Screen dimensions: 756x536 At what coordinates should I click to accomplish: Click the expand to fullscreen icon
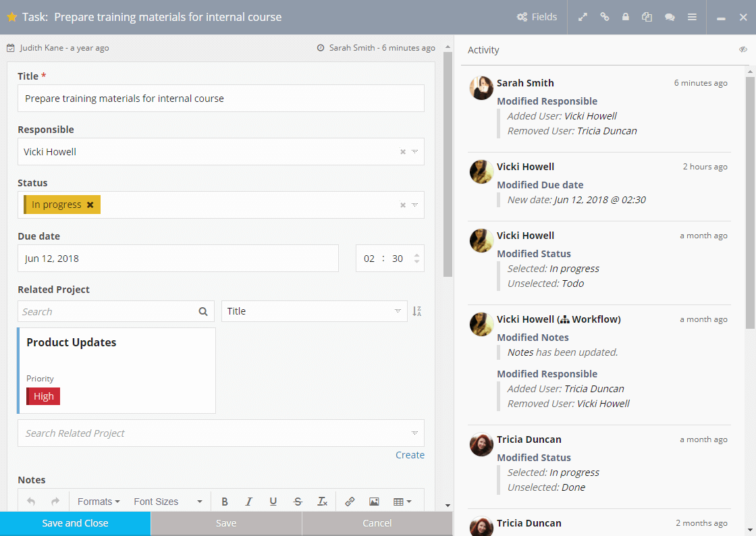583,17
